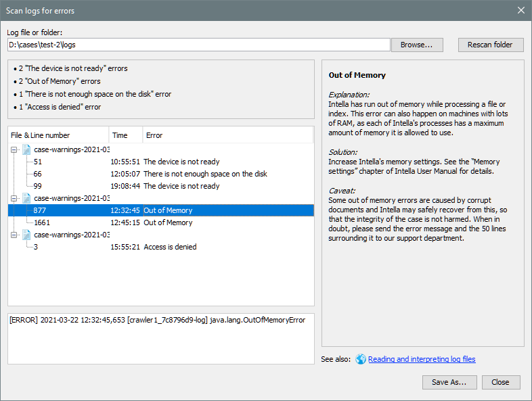Screen dimensions: 532x401
Task: Select line 66 not enough disk space error
Action: click(205, 174)
